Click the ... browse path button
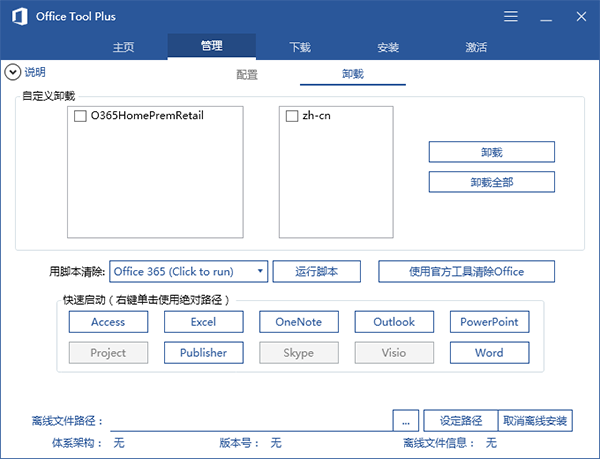 pyautogui.click(x=406, y=421)
